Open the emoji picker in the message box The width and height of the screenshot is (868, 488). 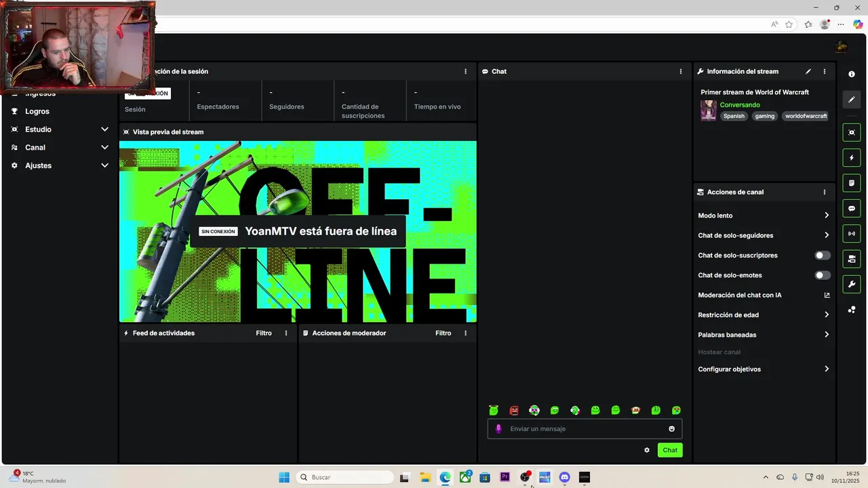(x=672, y=428)
